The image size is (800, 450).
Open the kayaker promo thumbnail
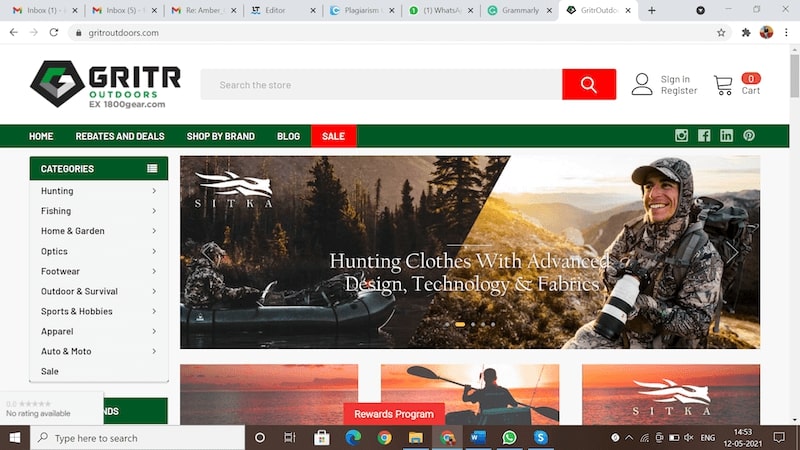coord(470,395)
